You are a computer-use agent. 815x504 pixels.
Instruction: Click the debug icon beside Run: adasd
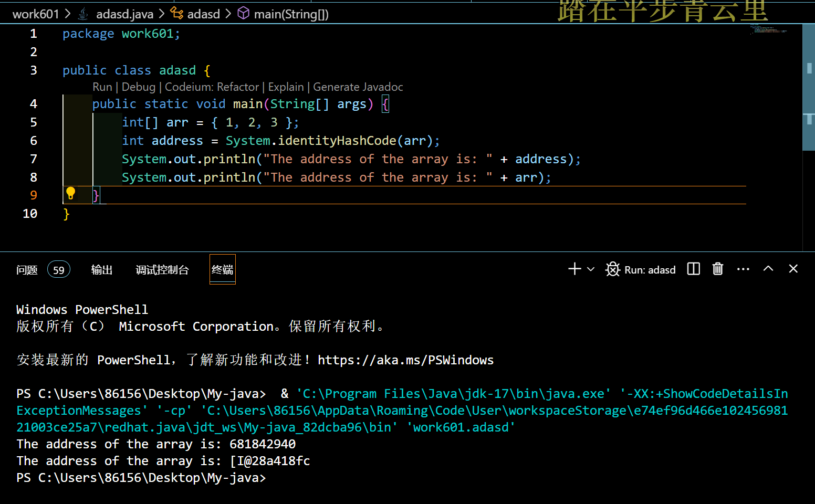coord(613,269)
